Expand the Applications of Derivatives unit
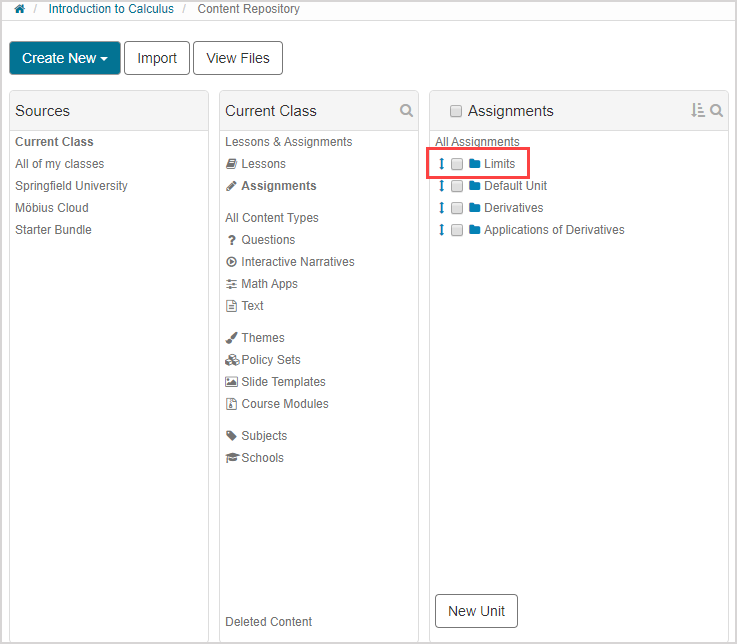This screenshot has height=644, width=737. click(x=553, y=230)
